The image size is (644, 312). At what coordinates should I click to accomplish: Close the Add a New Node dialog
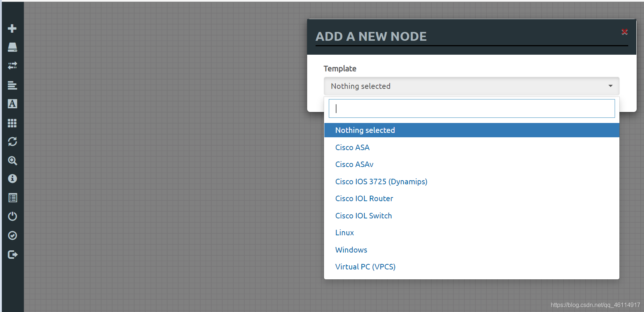[x=625, y=32]
